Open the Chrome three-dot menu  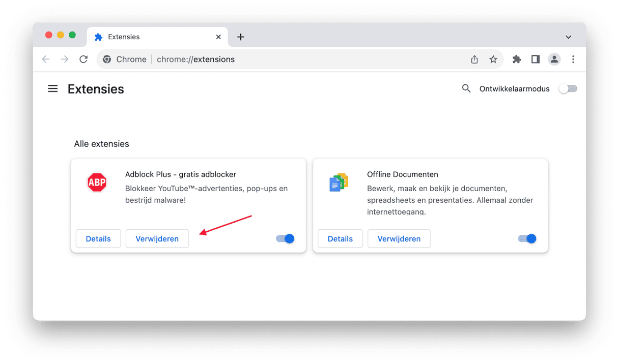coord(573,59)
